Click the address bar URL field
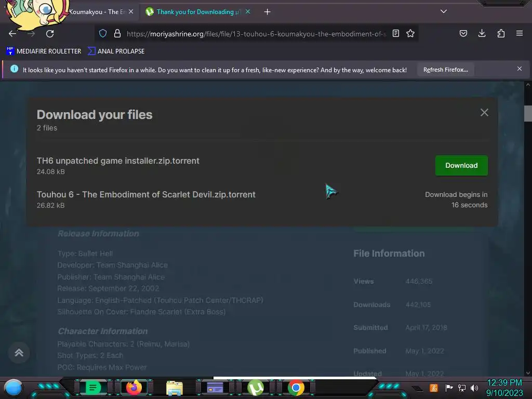The height and width of the screenshot is (399, 532). tap(256, 34)
